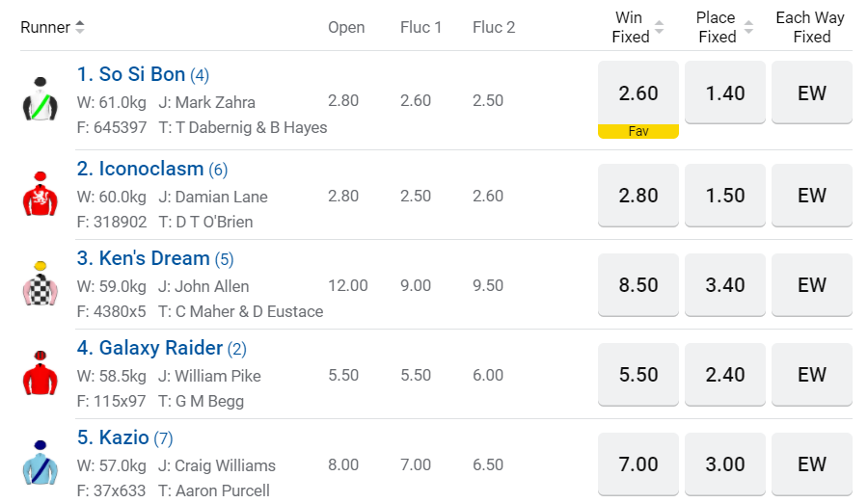Click the Each Way Fixed column header
868x503 pixels.
click(811, 27)
